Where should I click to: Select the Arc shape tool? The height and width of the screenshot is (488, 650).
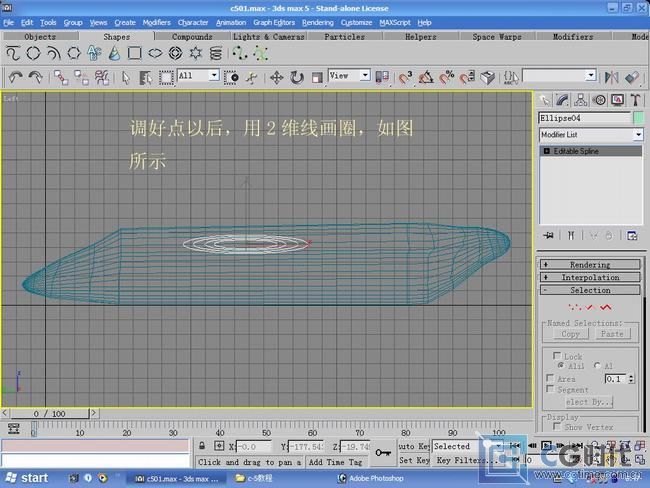coord(53,53)
